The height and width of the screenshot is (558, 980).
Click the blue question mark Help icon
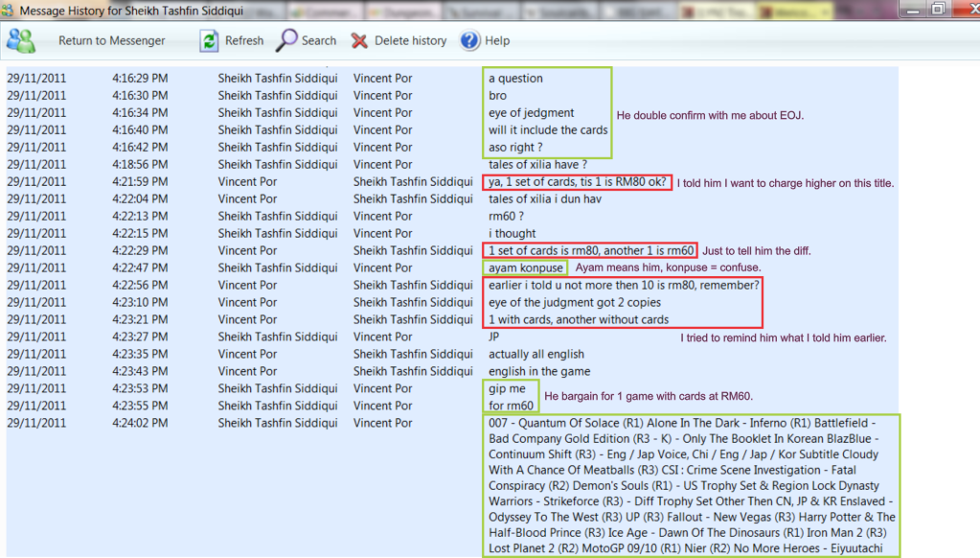pos(469,40)
